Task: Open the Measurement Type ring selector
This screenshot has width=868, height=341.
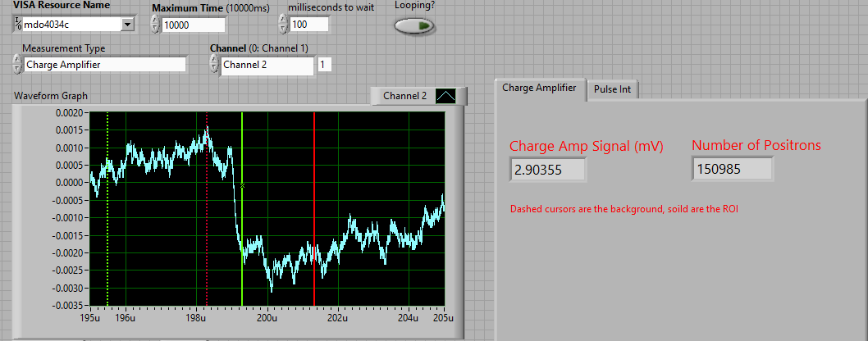Action: pyautogui.click(x=105, y=65)
